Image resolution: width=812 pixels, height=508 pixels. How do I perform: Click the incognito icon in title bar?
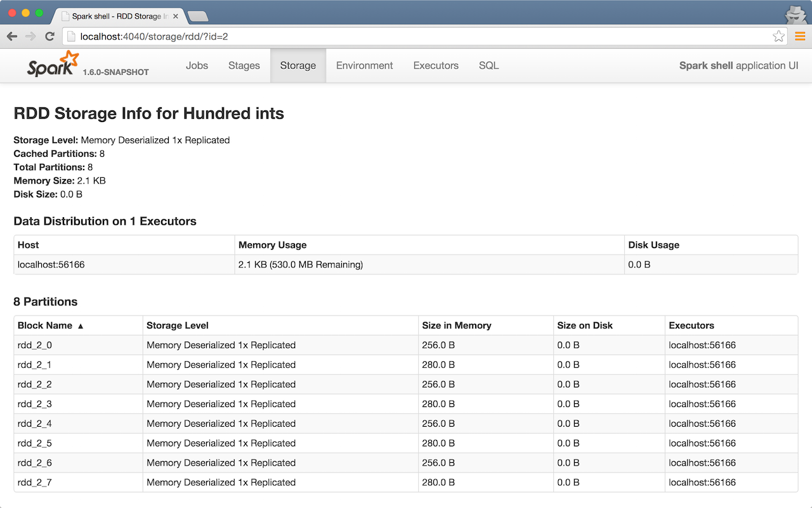click(794, 13)
